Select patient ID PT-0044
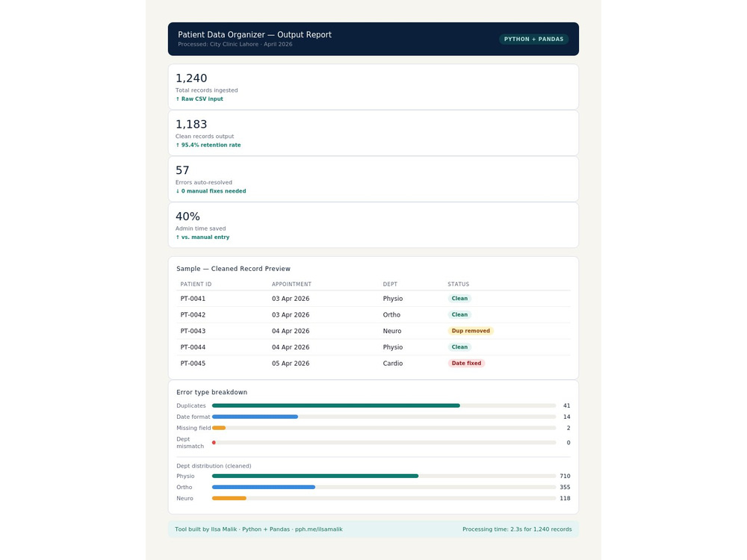Image resolution: width=747 pixels, height=560 pixels. (193, 347)
